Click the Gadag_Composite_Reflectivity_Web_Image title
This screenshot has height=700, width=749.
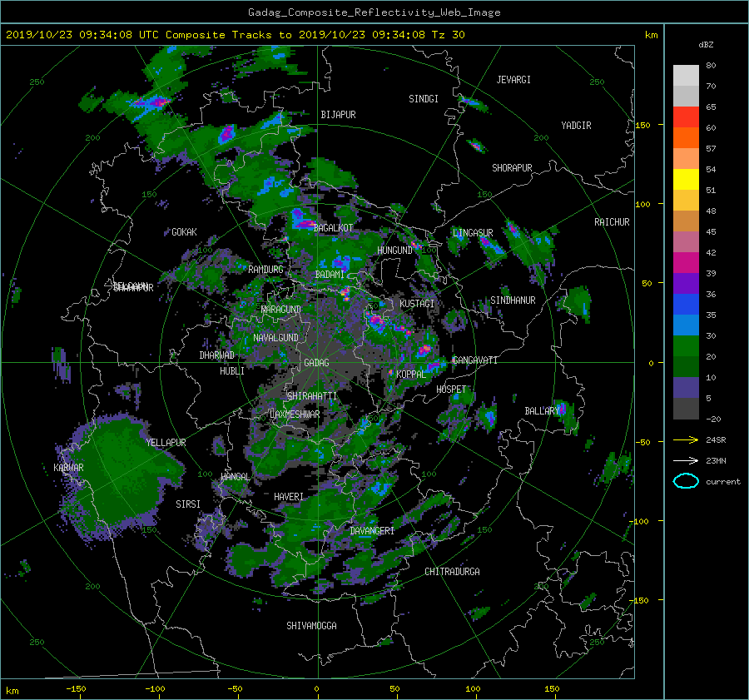[374, 12]
